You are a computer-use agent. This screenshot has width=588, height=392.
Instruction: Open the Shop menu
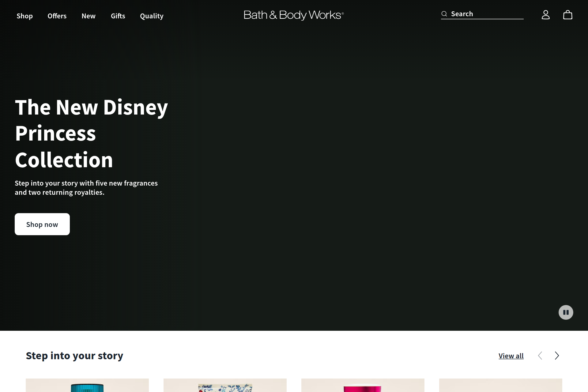click(x=24, y=16)
